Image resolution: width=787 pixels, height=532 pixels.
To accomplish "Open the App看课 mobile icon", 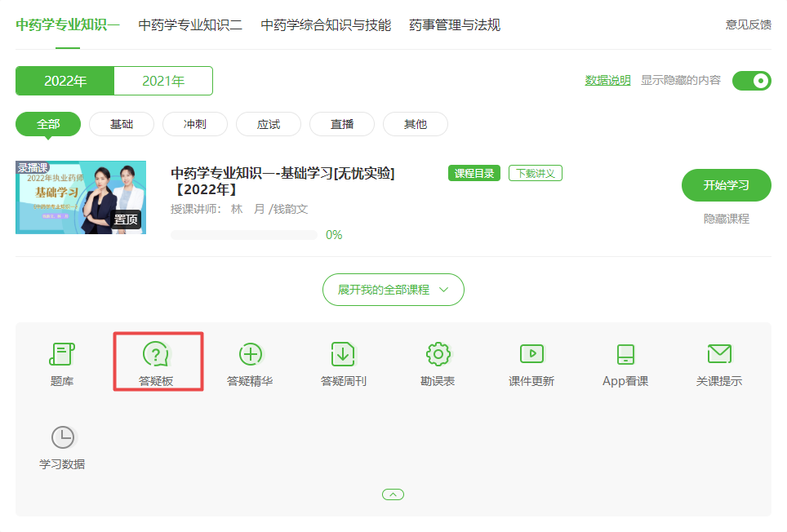I will tap(625, 355).
